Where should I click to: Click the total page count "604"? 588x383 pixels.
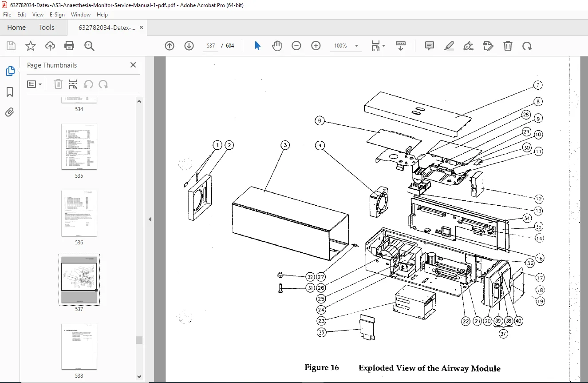tap(230, 46)
